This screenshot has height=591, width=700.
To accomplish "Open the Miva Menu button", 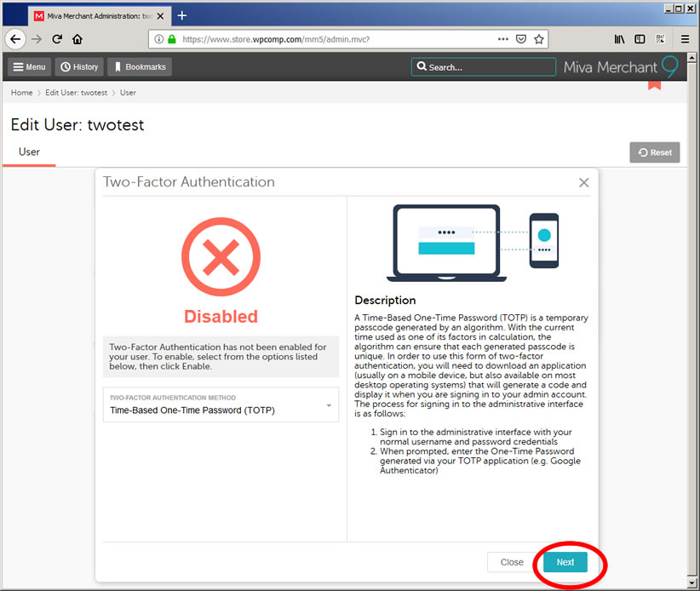I will coord(29,67).
